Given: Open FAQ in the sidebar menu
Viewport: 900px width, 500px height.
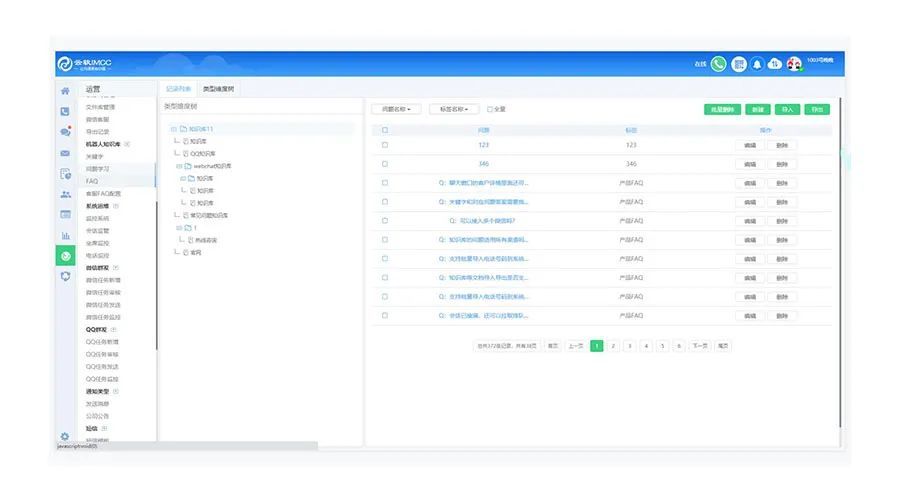Looking at the screenshot, I should (92, 181).
